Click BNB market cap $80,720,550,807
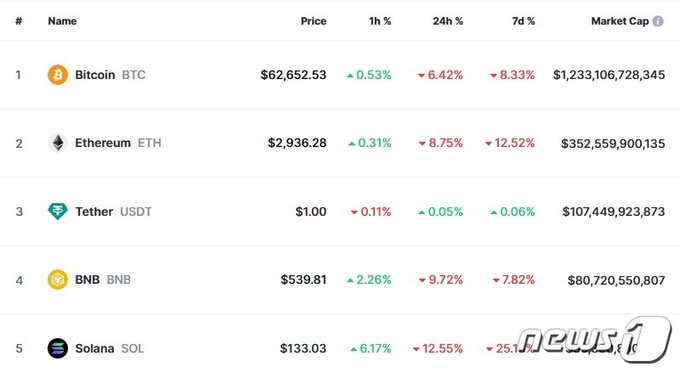The height and width of the screenshot is (373, 680). [x=616, y=280]
